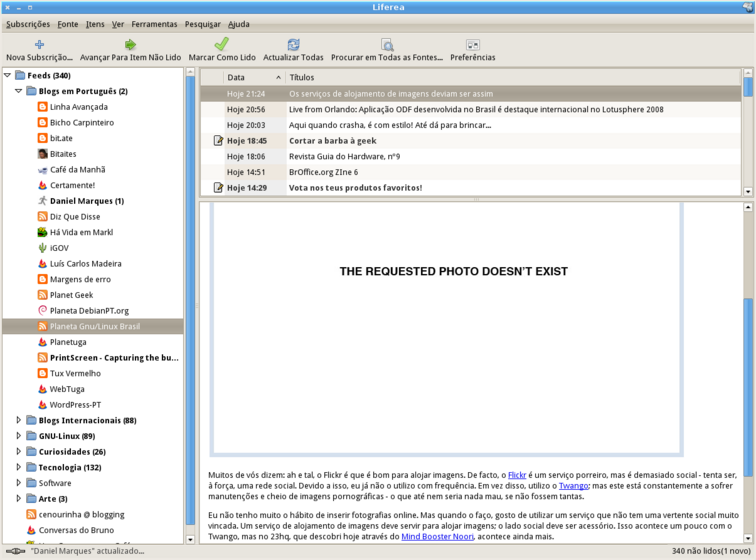This screenshot has height=560, width=756.
Task: Click the Nova Subscrição toolbar icon
Action: pos(39,44)
